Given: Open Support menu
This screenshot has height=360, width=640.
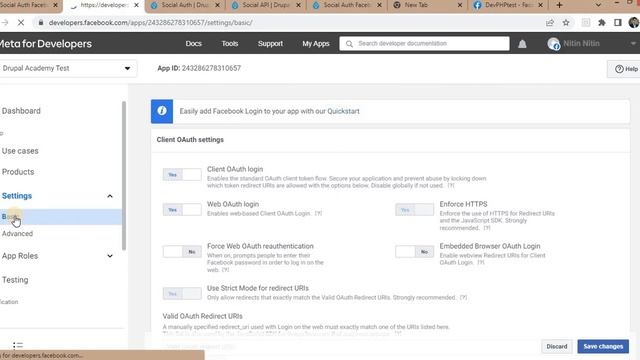Looking at the screenshot, I should (x=270, y=44).
